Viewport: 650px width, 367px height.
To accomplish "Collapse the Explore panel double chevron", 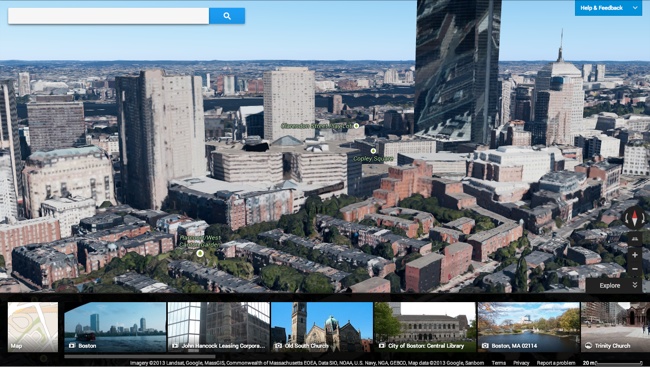I will click(x=635, y=285).
